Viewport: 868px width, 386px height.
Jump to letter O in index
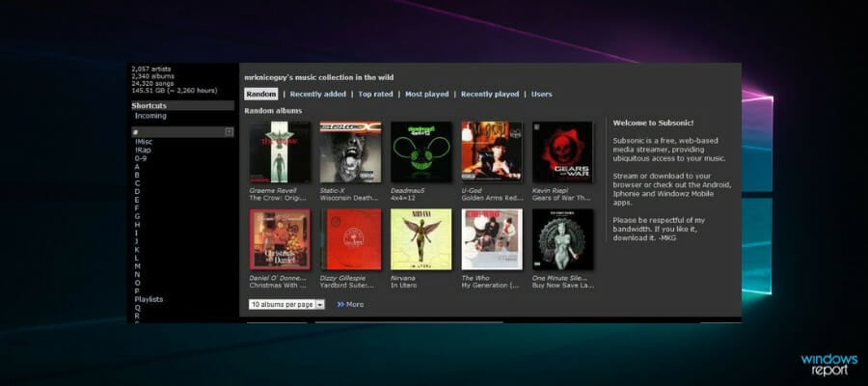[137, 283]
